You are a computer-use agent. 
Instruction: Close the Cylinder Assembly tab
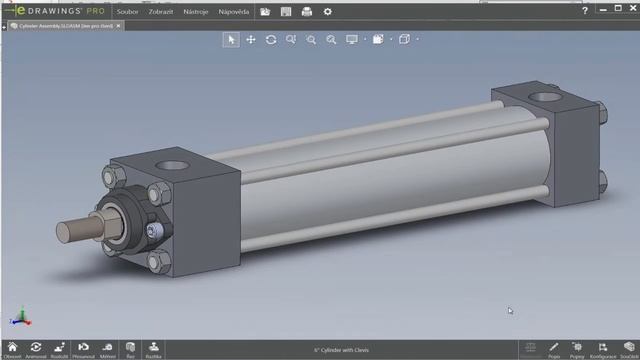coord(118,26)
